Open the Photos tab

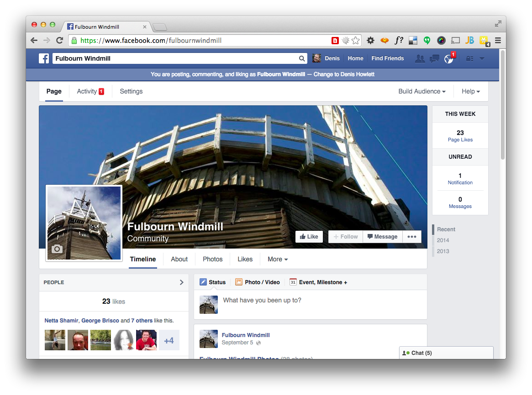[x=212, y=259]
